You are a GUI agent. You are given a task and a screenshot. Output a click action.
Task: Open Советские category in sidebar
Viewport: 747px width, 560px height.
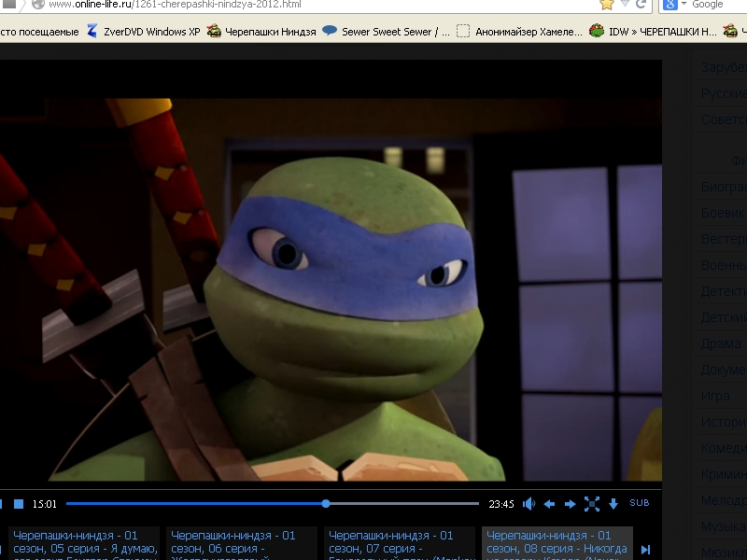click(x=724, y=119)
